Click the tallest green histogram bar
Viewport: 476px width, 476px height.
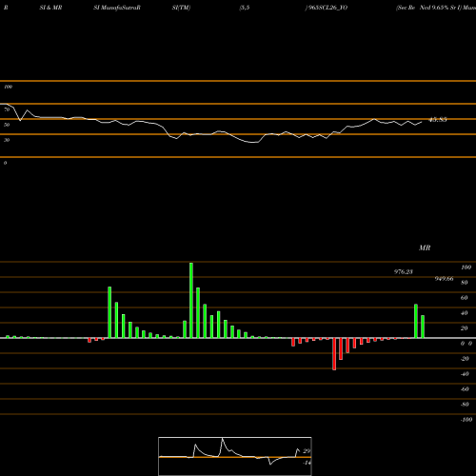point(191,300)
